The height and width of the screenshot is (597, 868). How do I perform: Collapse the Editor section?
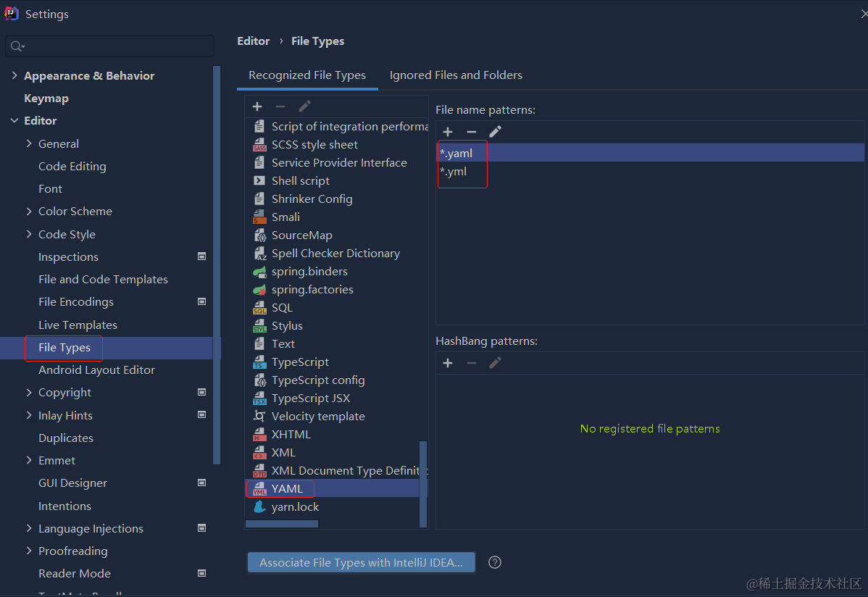point(16,120)
